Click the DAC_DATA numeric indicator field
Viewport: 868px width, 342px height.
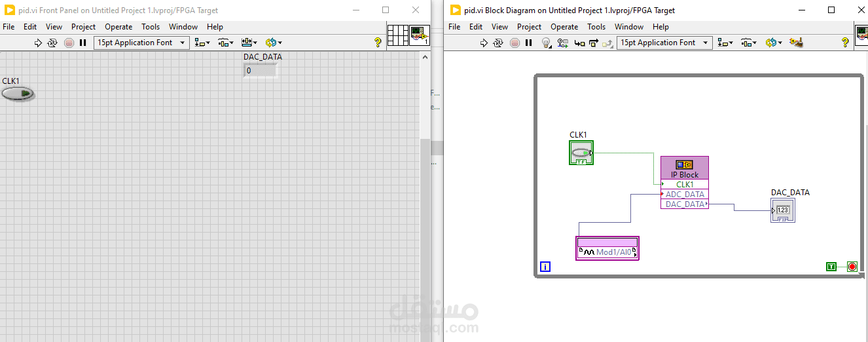click(x=261, y=70)
